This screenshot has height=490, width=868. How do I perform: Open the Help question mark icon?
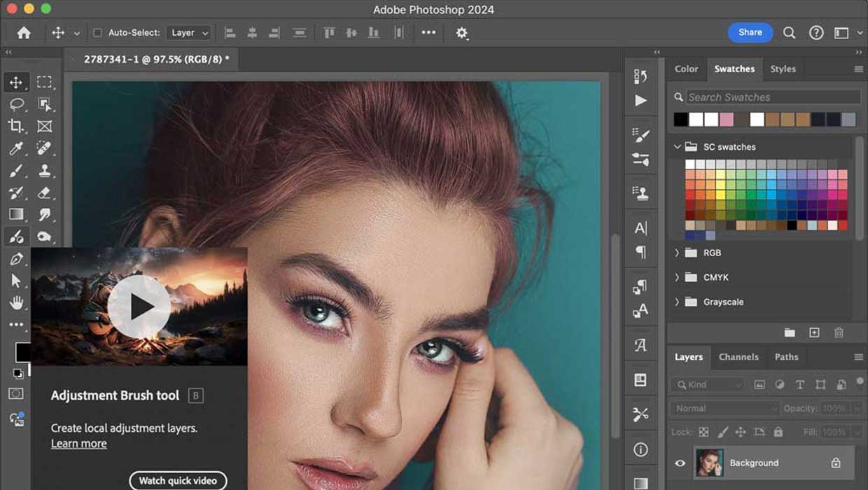pyautogui.click(x=816, y=32)
